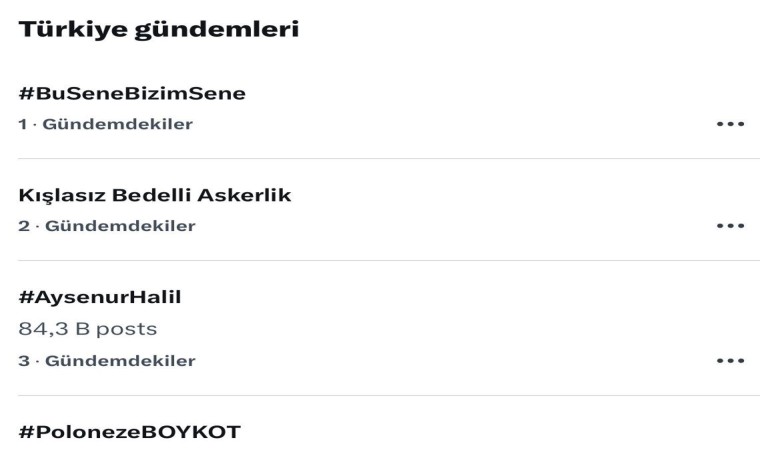Open more options for Kışlasız Bedelli Askerlik
The height and width of the screenshot is (450, 760).
730,226
